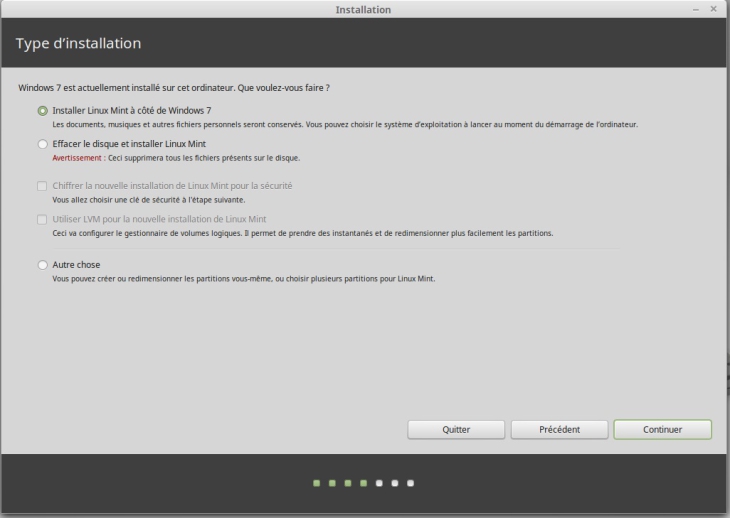Click the Les documents, musiques description line
This screenshot has height=518, width=730.
[345, 124]
